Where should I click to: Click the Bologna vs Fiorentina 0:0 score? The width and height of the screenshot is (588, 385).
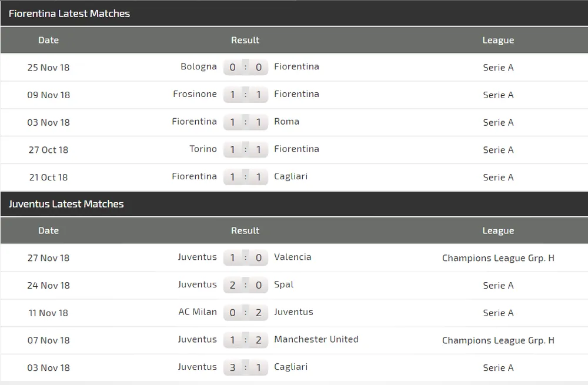[x=246, y=67]
